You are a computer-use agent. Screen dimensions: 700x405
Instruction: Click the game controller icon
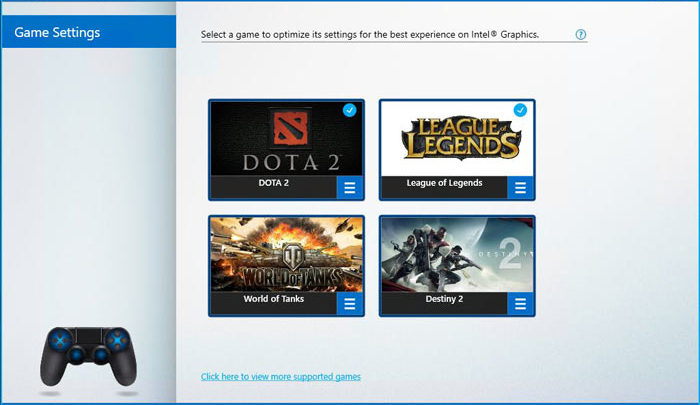(88, 356)
